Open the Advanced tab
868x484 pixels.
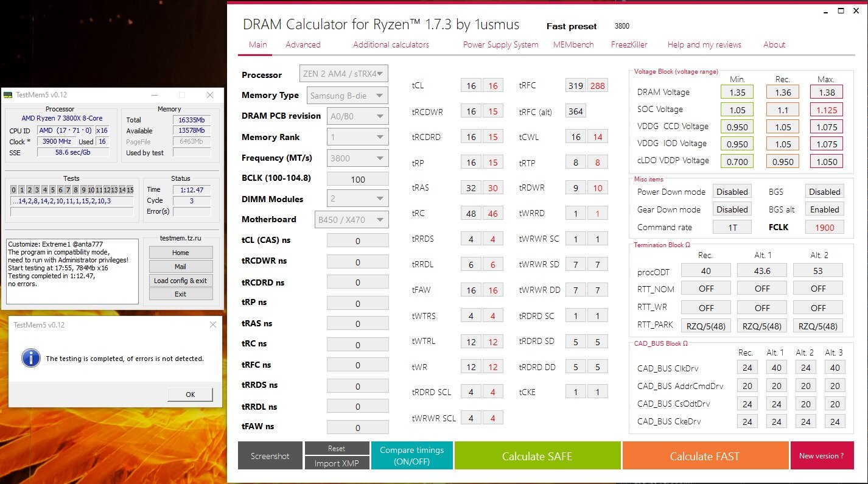303,44
